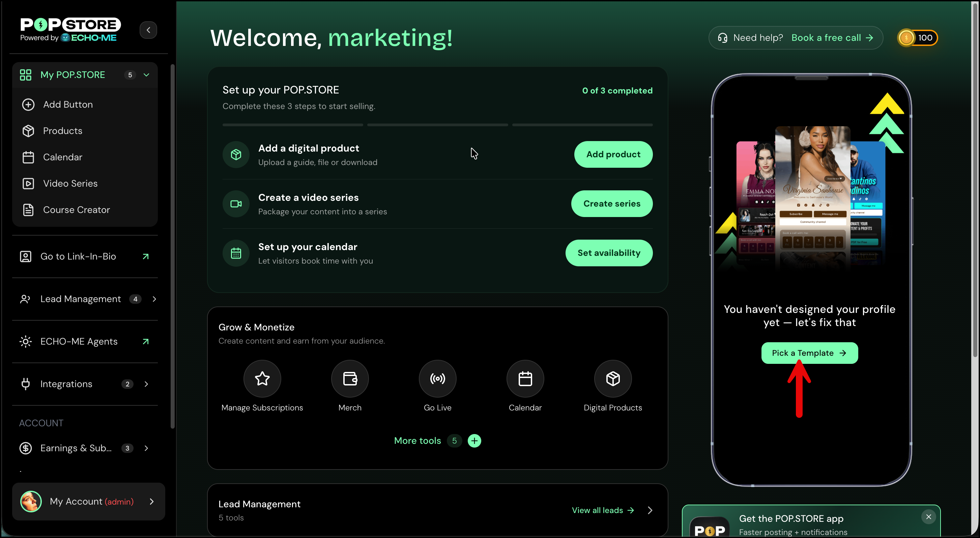Image resolution: width=980 pixels, height=538 pixels.
Task: Collapse the sidebar with the back arrow button
Action: click(148, 30)
